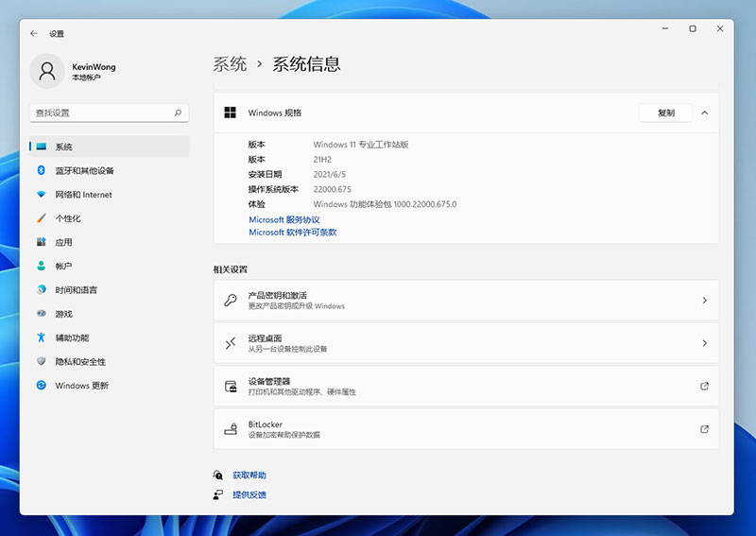Click the KevinWong account name
The image size is (756, 536).
[x=94, y=66]
